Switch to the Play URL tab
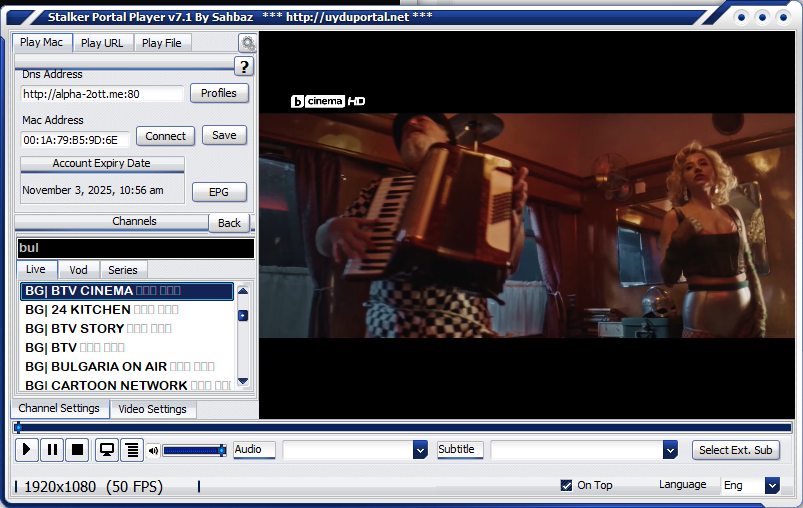803x508 pixels. click(102, 43)
